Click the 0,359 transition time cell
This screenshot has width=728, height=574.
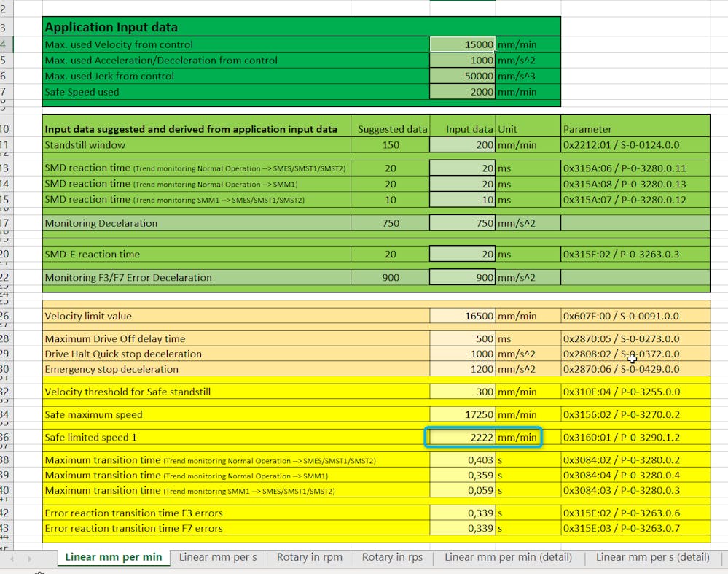463,476
